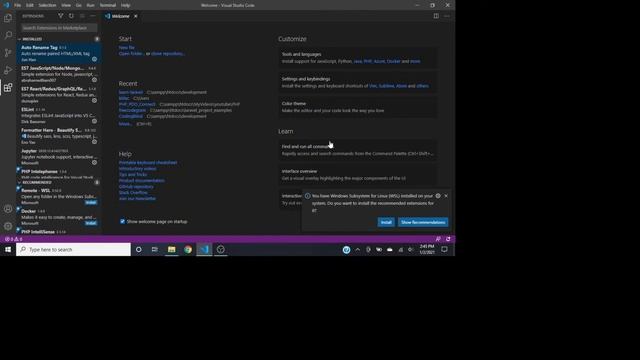This screenshot has width=640, height=360.
Task: Open the Tips and Tricks link
Action: [x=133, y=174]
